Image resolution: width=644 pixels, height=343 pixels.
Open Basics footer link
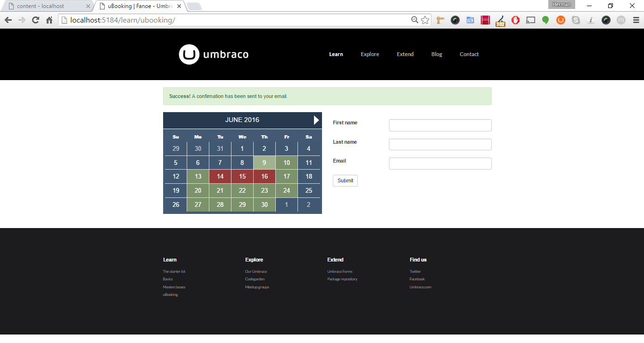[168, 279]
